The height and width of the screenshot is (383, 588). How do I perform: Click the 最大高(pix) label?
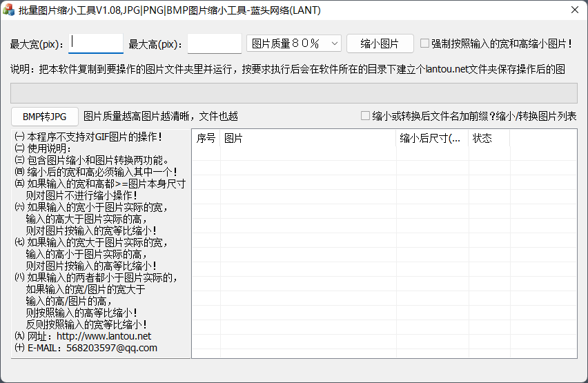pos(155,44)
